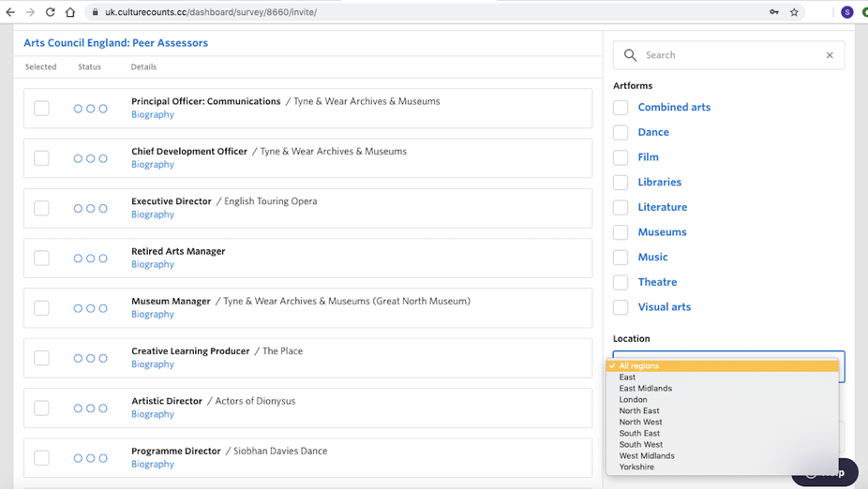Select the Programme Director assessor checkbox

pos(41,458)
